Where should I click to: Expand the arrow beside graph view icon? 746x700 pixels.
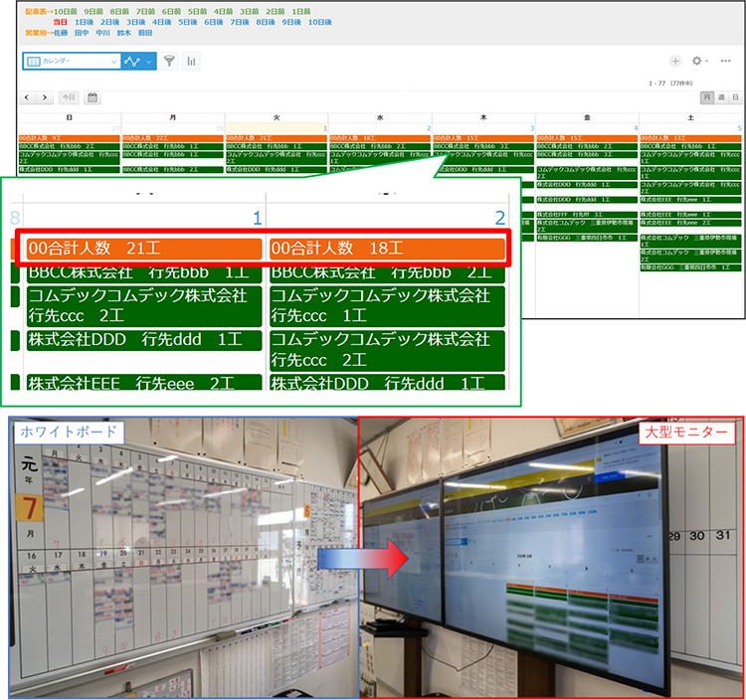click(150, 62)
